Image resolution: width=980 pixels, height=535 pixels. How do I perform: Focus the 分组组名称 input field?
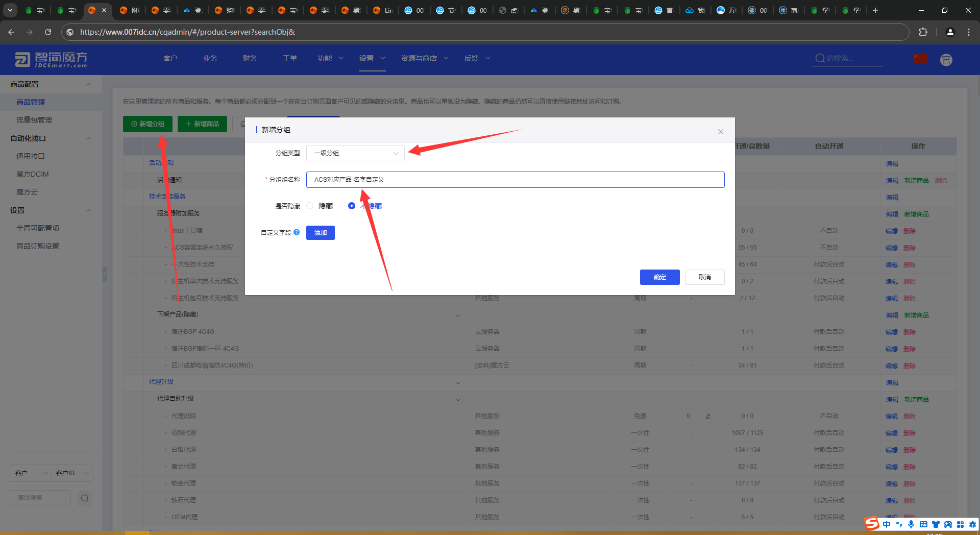click(516, 180)
